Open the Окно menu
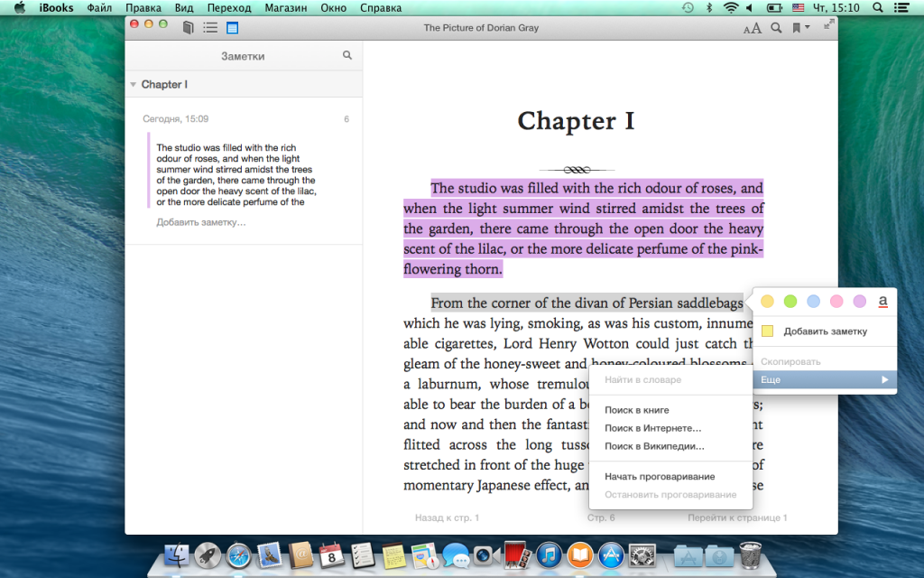Screen dimensions: 924x578 334,7
